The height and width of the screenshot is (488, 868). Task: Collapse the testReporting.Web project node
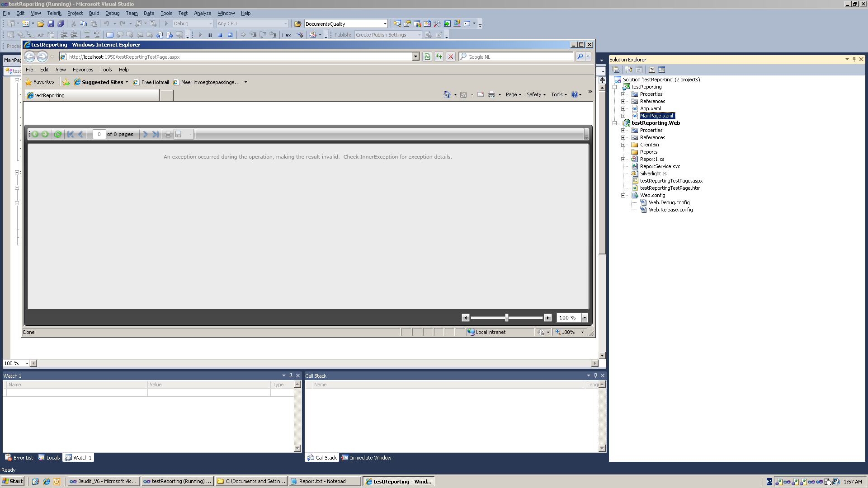[x=614, y=123]
